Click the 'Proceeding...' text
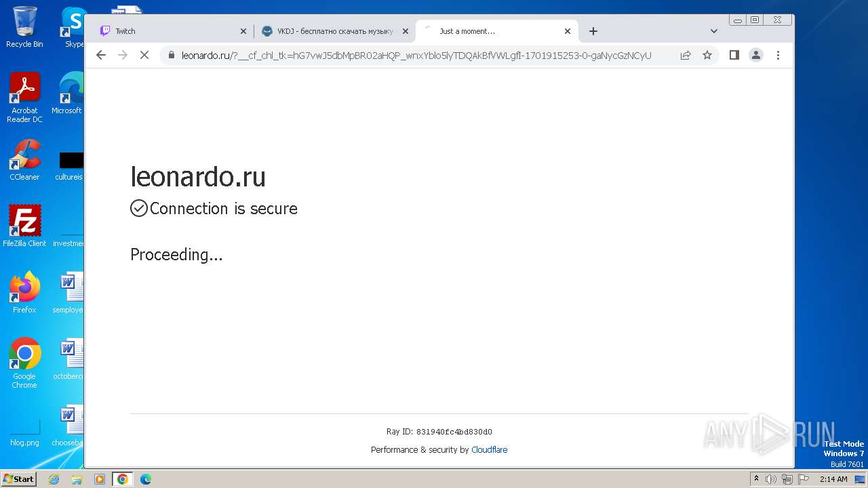 176,255
